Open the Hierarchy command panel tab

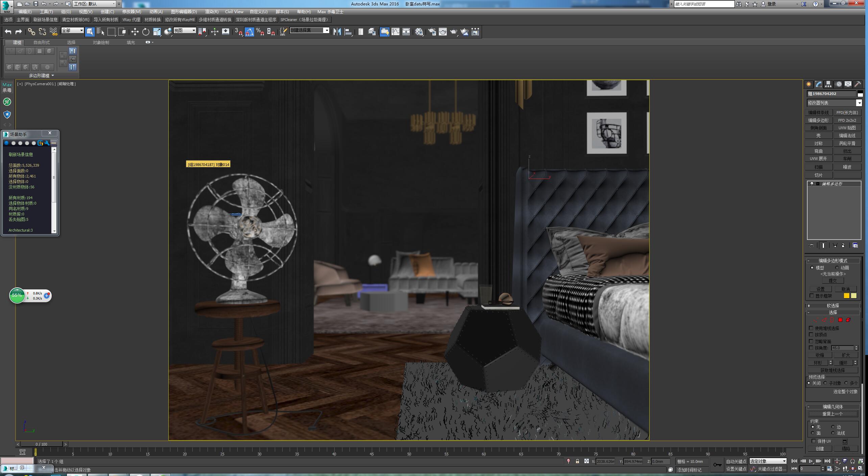828,84
